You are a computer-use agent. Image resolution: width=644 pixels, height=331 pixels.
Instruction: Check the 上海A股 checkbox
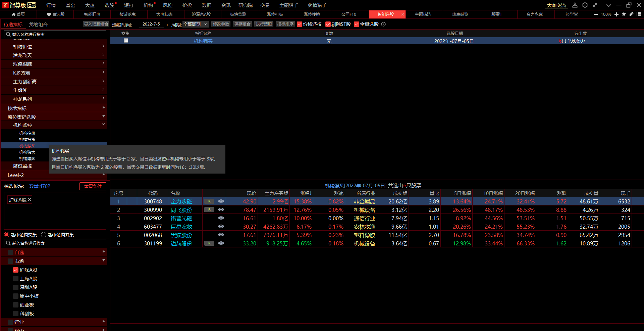point(16,279)
